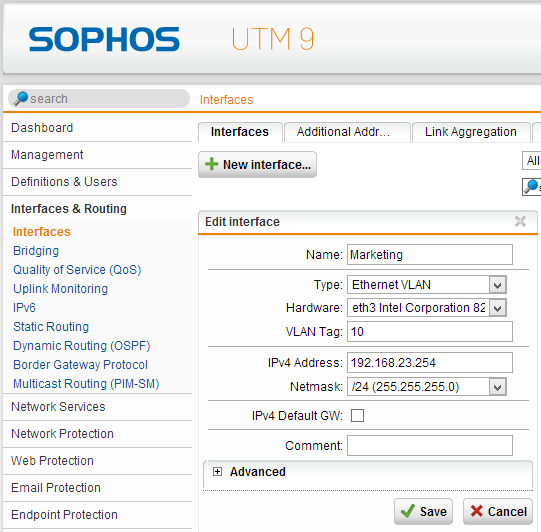Viewport: 541px width, 532px height.
Task: Open Quality of Service (QoS) page
Action: pos(77,269)
